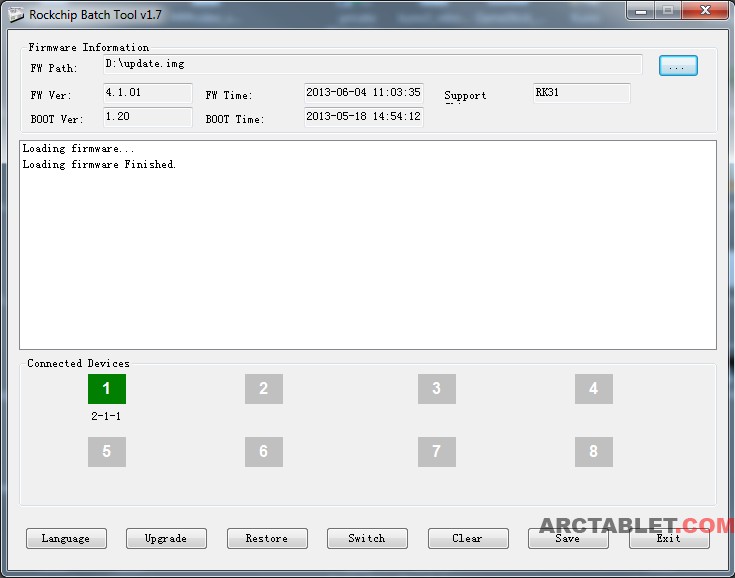The width and height of the screenshot is (735, 578).
Task: Click the device slot 4 indicator
Action: pos(593,389)
